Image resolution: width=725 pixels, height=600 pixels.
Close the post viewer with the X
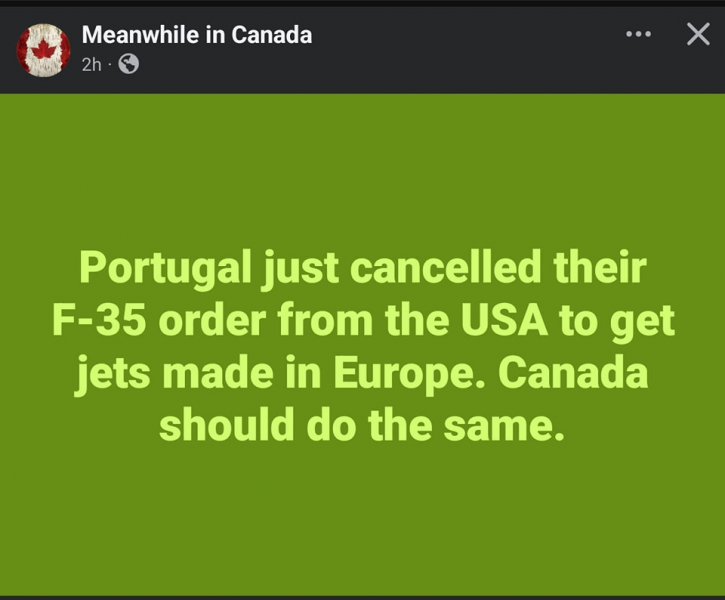(x=698, y=34)
